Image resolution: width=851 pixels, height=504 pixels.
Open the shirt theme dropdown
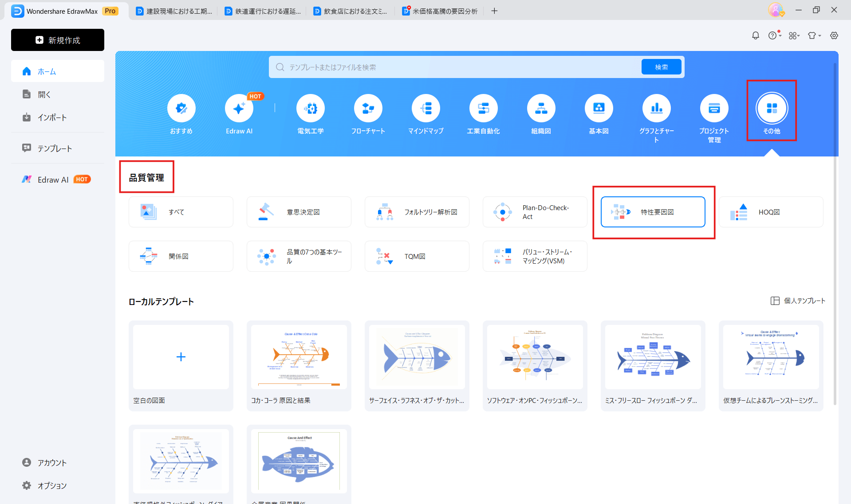click(x=814, y=35)
